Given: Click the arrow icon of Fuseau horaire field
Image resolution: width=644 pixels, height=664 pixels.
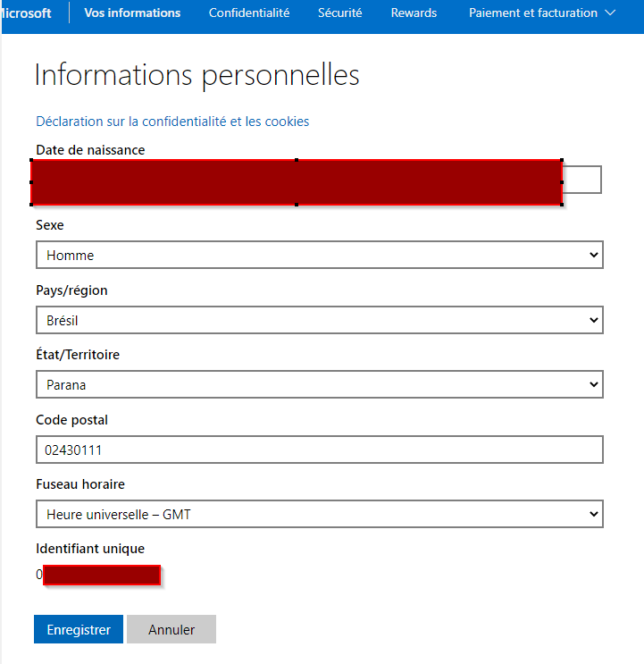Looking at the screenshot, I should [595, 515].
